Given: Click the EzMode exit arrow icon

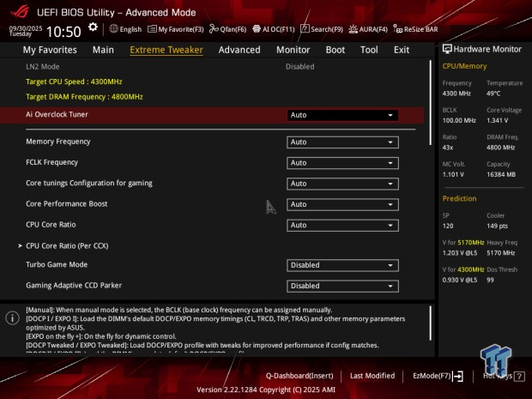Looking at the screenshot, I should [458, 376].
